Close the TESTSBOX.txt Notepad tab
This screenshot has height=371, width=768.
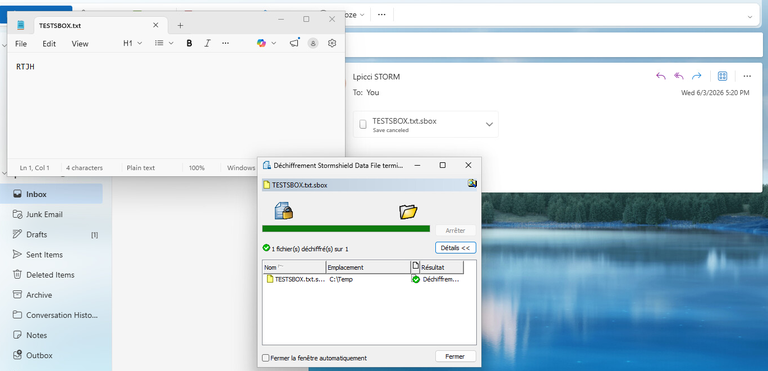point(156,25)
